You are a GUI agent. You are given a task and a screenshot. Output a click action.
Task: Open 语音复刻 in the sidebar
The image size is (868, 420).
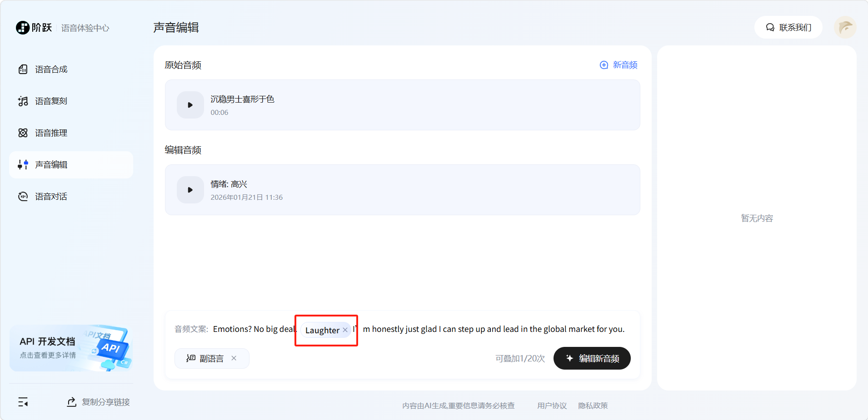point(51,101)
